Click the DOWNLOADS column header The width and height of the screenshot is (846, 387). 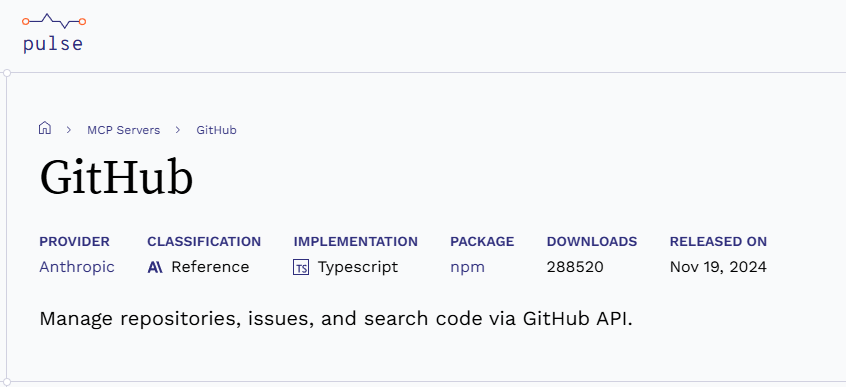pos(592,242)
